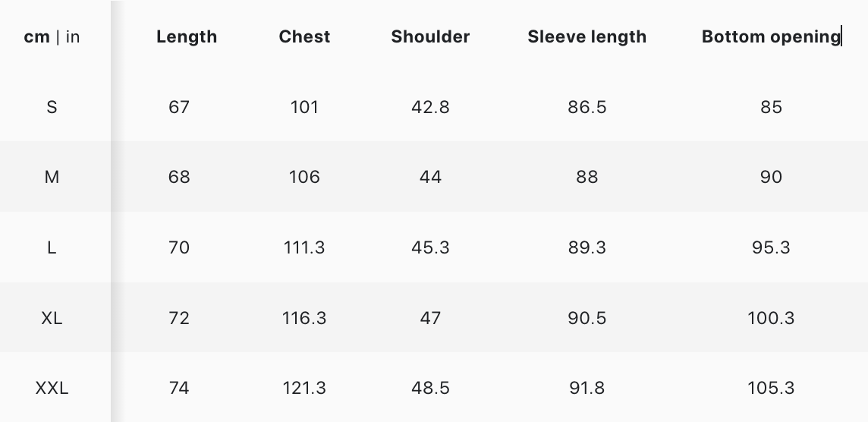Click the Bottom opening column header
The height and width of the screenshot is (422, 868).
point(771,37)
